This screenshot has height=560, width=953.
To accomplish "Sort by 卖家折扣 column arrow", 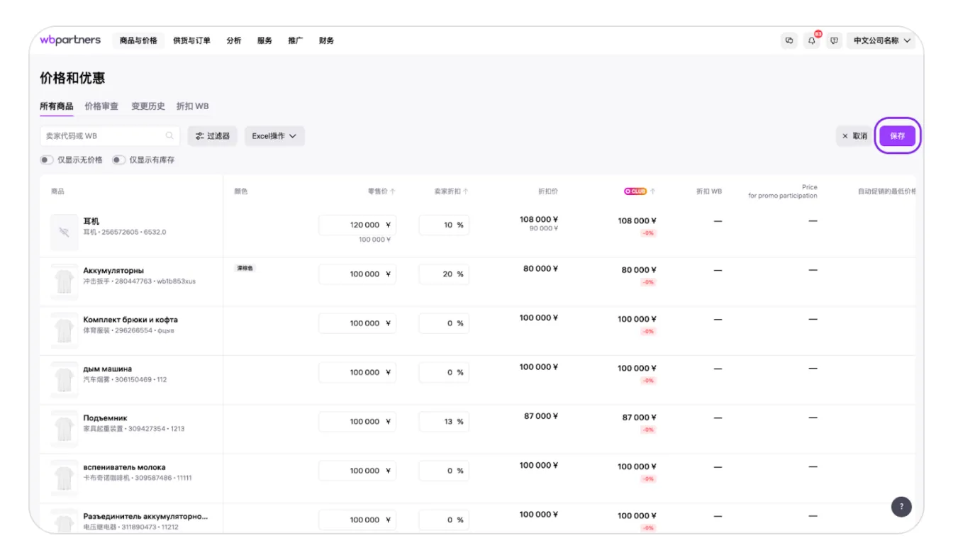I will (466, 191).
